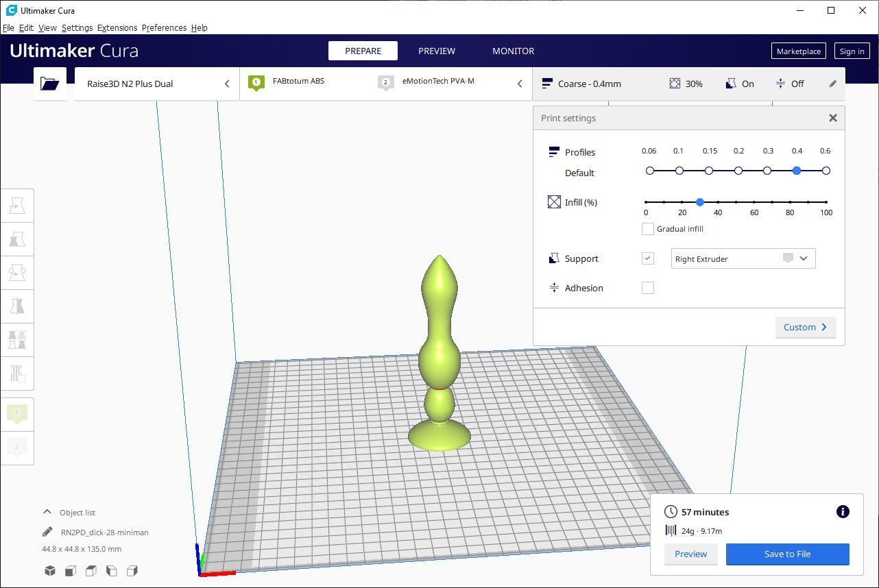Select the Mirror tool in left toolbar
The image size is (879, 588).
pyautogui.click(x=17, y=306)
